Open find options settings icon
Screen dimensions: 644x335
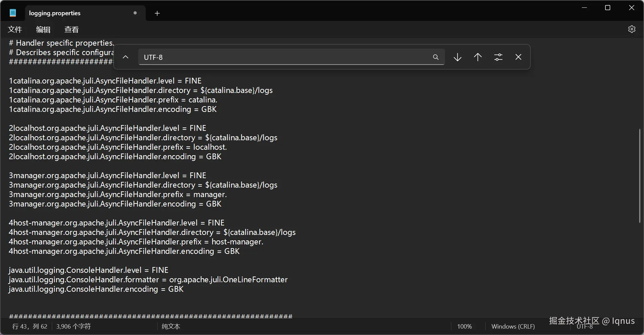coord(498,57)
